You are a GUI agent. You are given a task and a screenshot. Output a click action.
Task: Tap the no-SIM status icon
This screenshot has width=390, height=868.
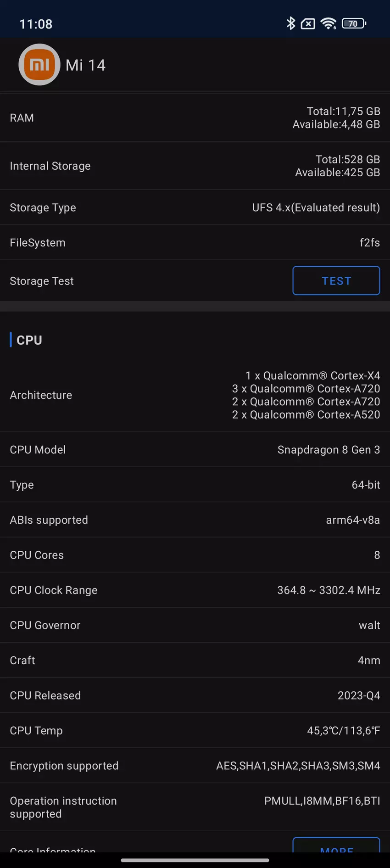(308, 24)
